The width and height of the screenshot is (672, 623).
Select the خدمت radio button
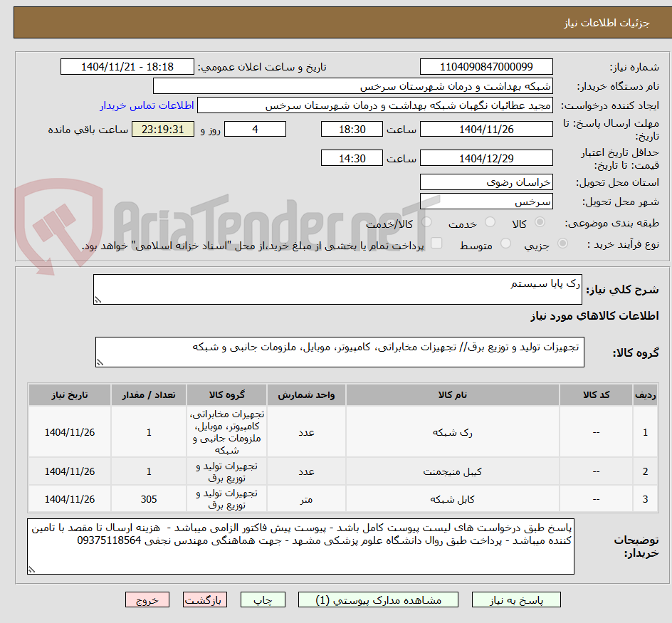pyautogui.click(x=490, y=222)
